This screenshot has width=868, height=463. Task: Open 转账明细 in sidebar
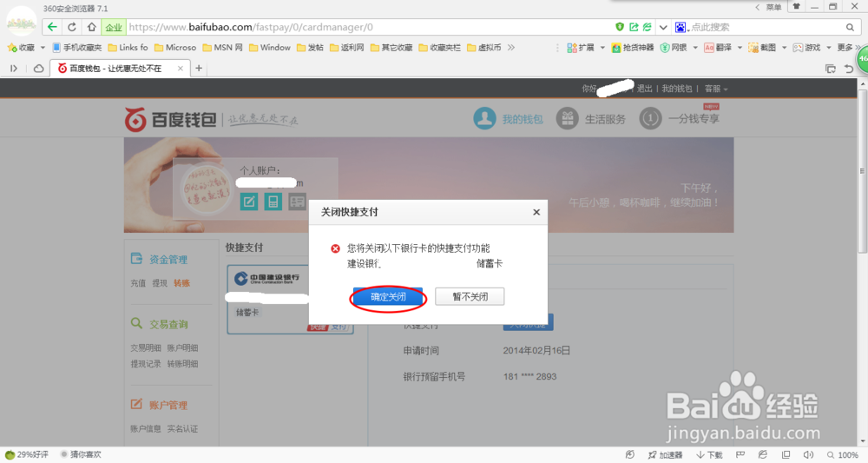pyautogui.click(x=182, y=364)
